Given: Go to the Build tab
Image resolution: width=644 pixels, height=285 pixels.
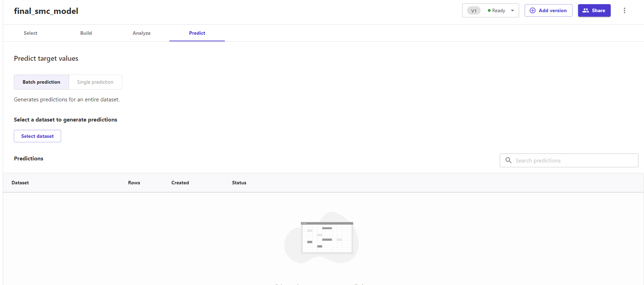Looking at the screenshot, I should coord(86,33).
